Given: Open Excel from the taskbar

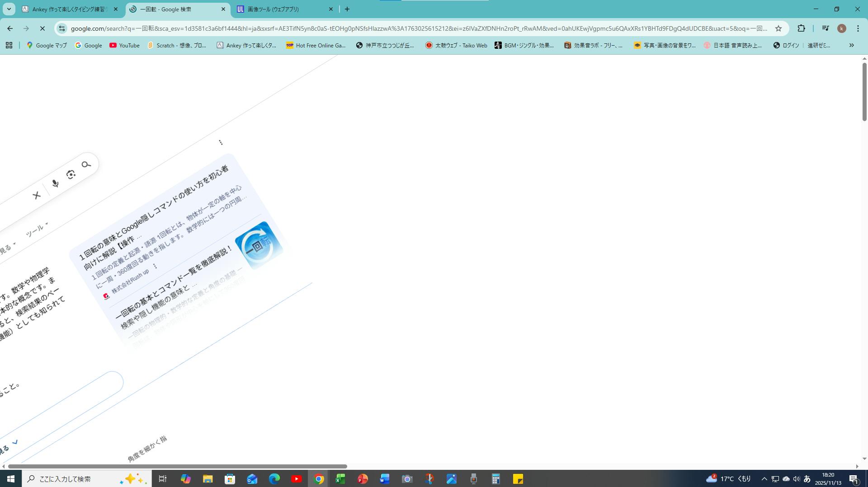Looking at the screenshot, I should [340, 479].
